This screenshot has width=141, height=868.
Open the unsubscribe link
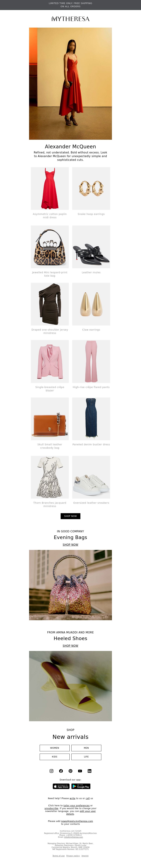51,808
